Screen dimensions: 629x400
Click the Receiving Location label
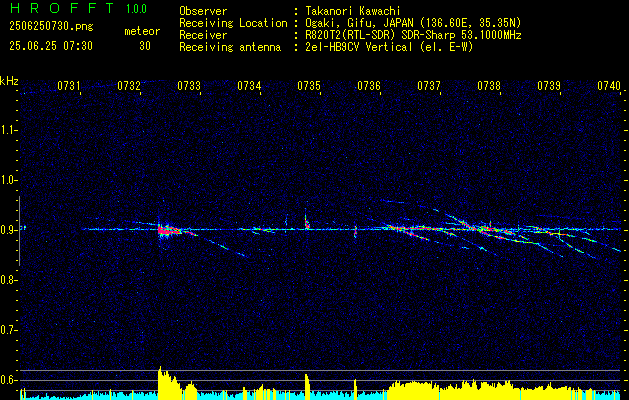pyautogui.click(x=233, y=23)
